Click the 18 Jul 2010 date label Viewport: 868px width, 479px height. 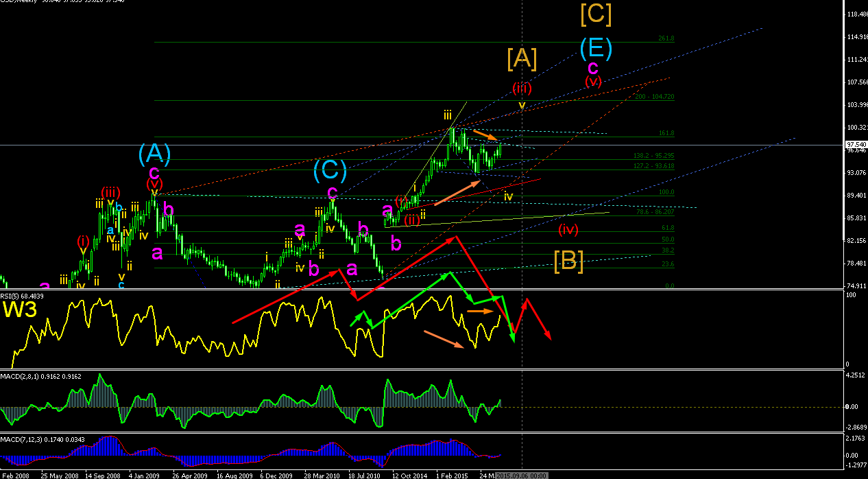click(x=365, y=475)
